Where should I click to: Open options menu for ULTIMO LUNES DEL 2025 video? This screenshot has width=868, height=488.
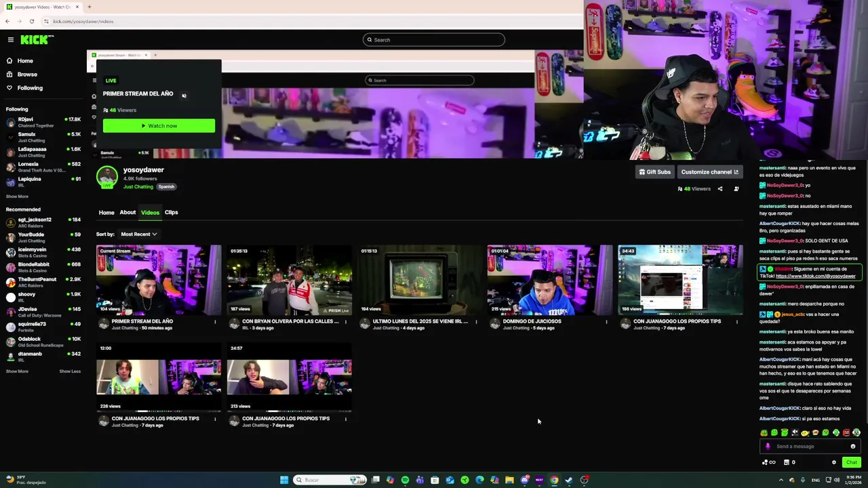(x=476, y=322)
